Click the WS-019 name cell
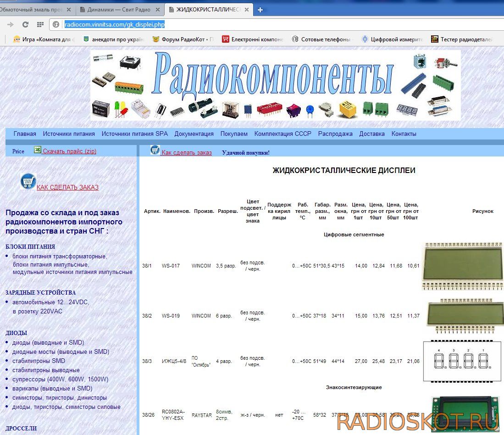The height and width of the screenshot is (435, 504). coord(171,316)
